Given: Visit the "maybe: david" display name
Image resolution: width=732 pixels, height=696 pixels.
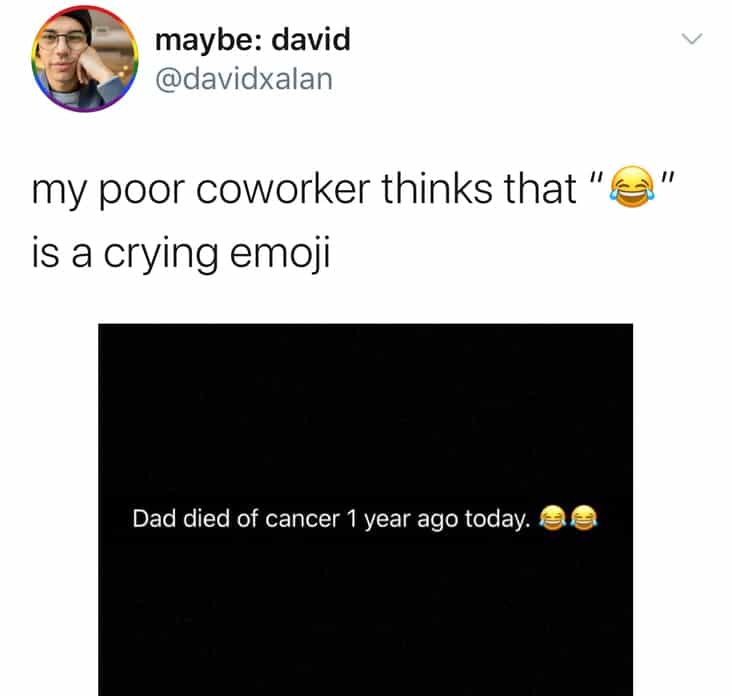Looking at the screenshot, I should pyautogui.click(x=253, y=41).
